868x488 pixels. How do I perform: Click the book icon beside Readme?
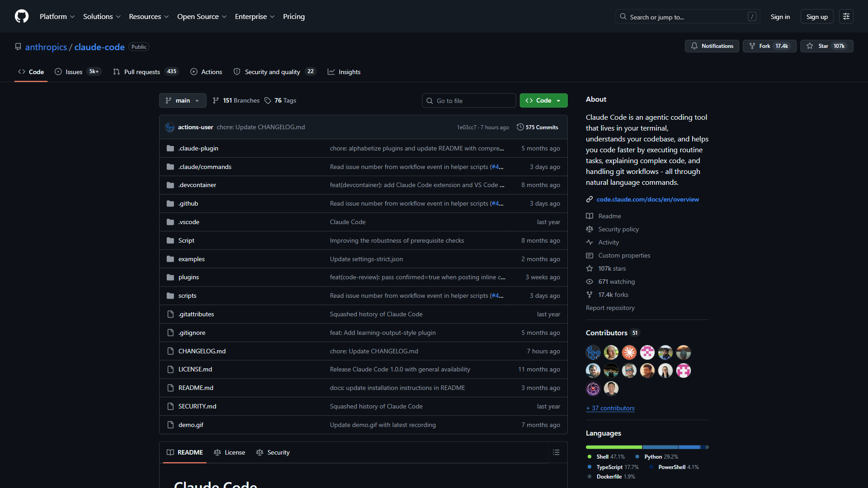click(x=590, y=216)
